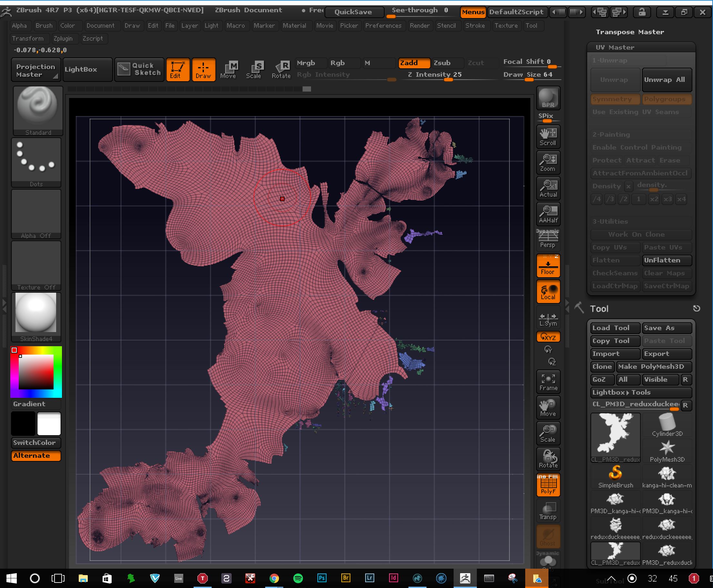Open Spotify from the taskbar
The width and height of the screenshot is (713, 588).
[x=298, y=578]
